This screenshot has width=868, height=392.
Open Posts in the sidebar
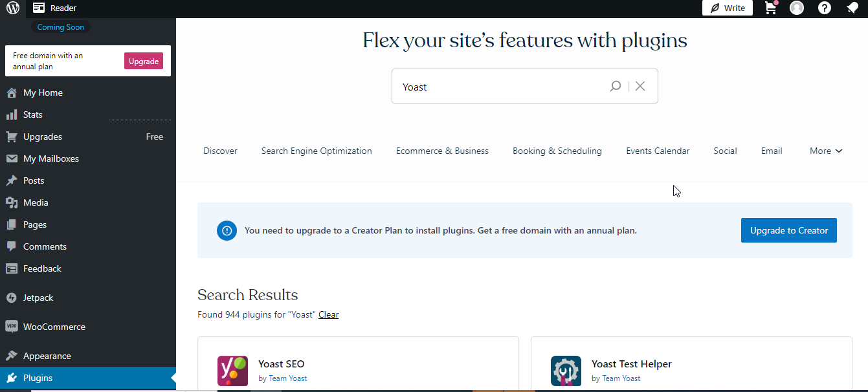coord(88,180)
